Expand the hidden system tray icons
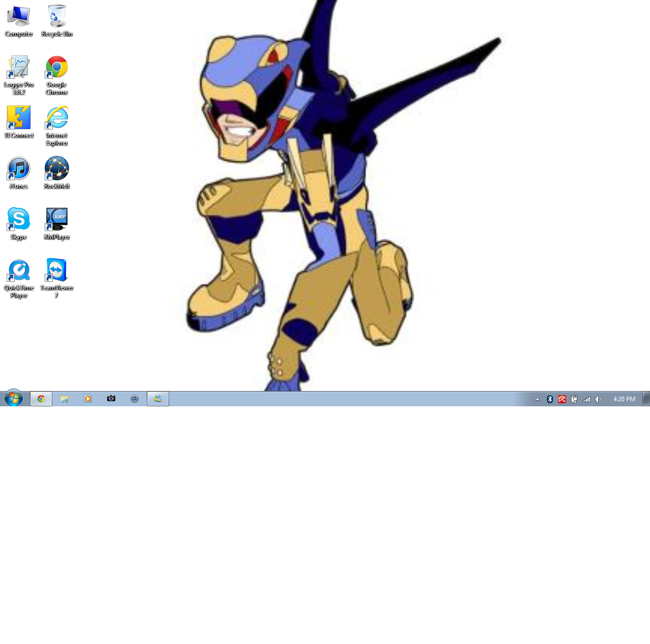The width and height of the screenshot is (650, 644). pyautogui.click(x=537, y=399)
